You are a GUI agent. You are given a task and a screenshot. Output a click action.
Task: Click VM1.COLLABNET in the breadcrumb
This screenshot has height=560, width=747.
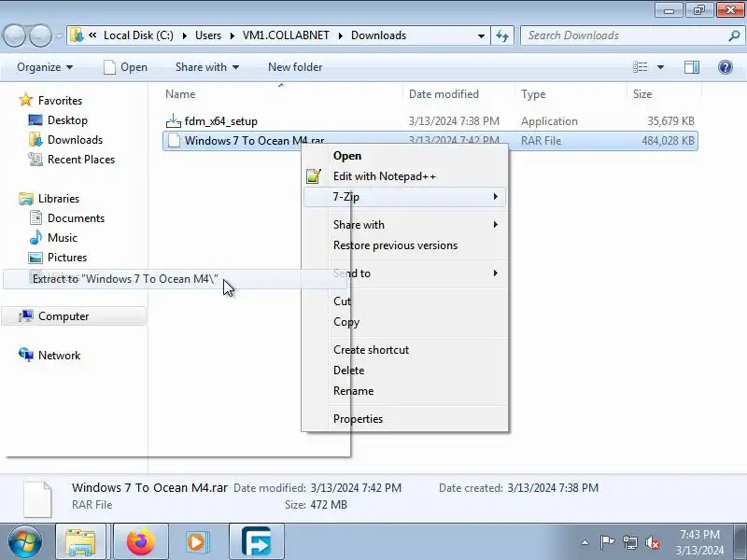286,35
